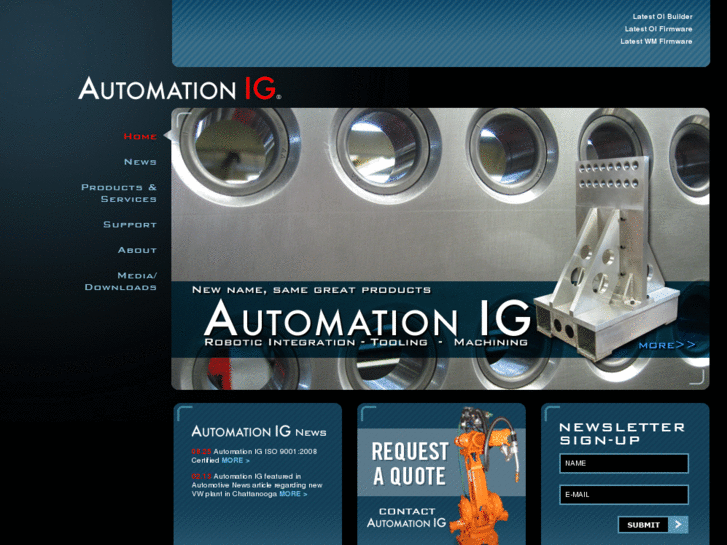Click the Automation IG News heading
727x545 pixels.
pyautogui.click(x=259, y=431)
